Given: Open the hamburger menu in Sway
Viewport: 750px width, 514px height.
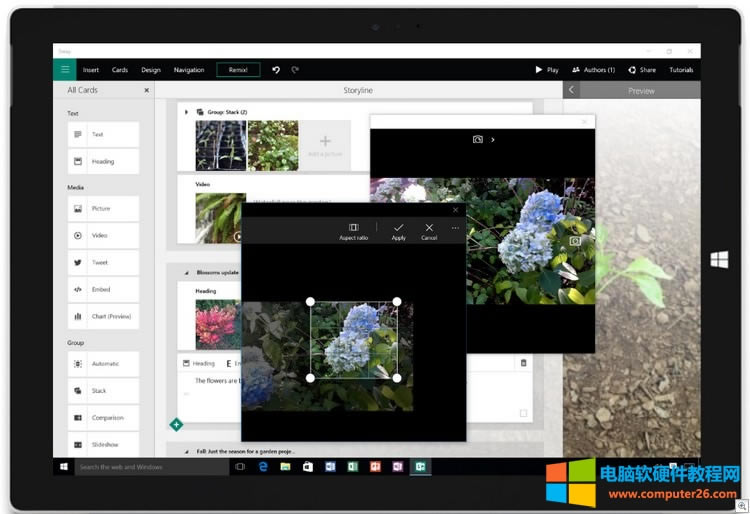Looking at the screenshot, I should 65,70.
